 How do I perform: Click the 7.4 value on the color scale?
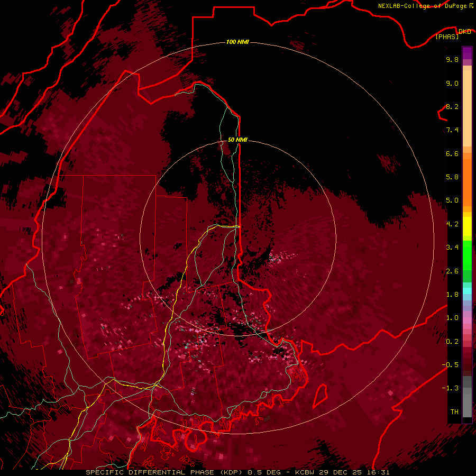[452, 130]
